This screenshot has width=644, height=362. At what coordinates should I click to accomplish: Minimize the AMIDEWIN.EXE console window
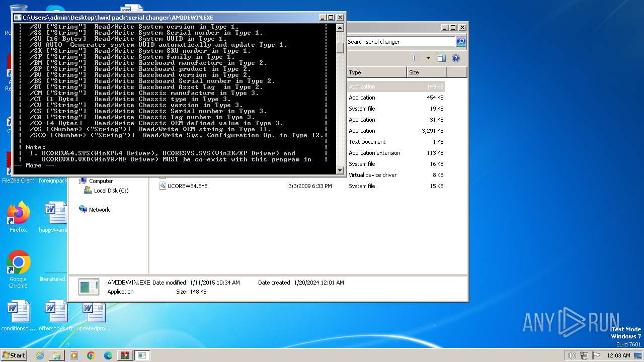(323, 17)
